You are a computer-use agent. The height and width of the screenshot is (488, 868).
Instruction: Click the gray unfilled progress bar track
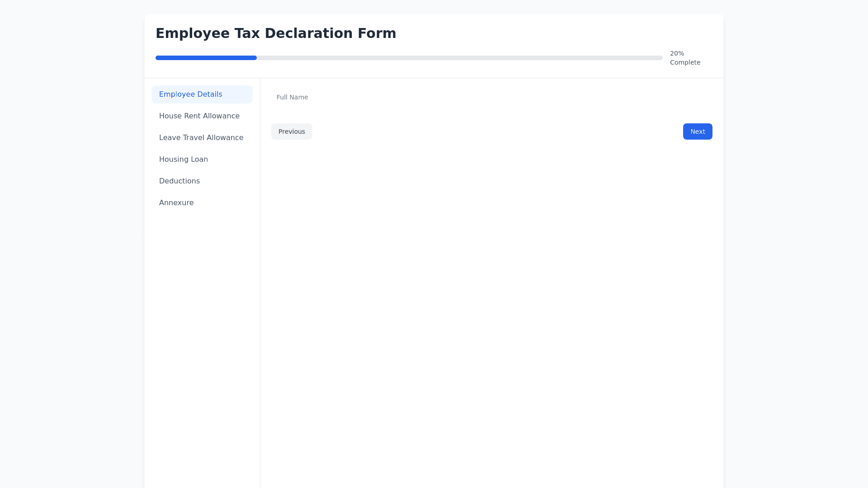pos(459,58)
